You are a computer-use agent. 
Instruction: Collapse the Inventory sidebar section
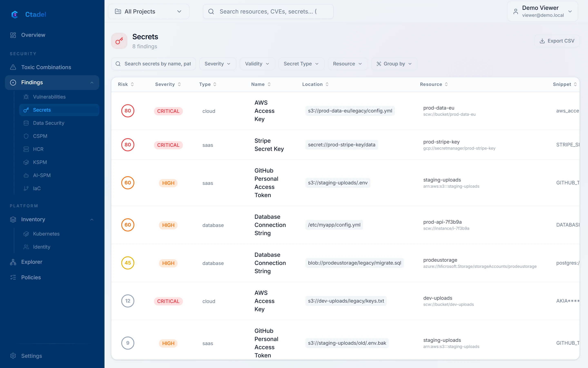coord(92,220)
